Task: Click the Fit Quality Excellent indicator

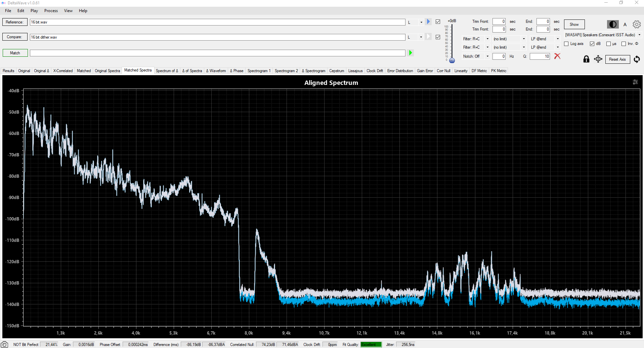Action: [x=371, y=345]
